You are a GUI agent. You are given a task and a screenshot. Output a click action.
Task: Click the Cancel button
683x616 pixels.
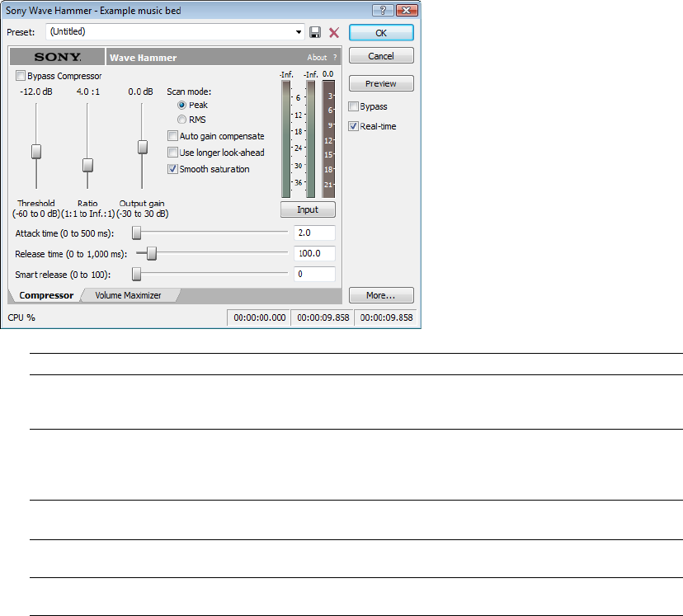coord(381,56)
